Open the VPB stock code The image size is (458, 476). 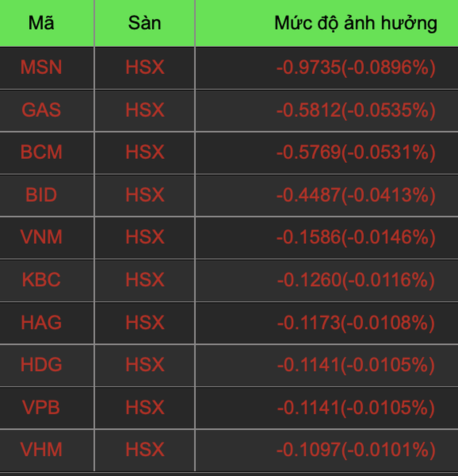tap(41, 407)
